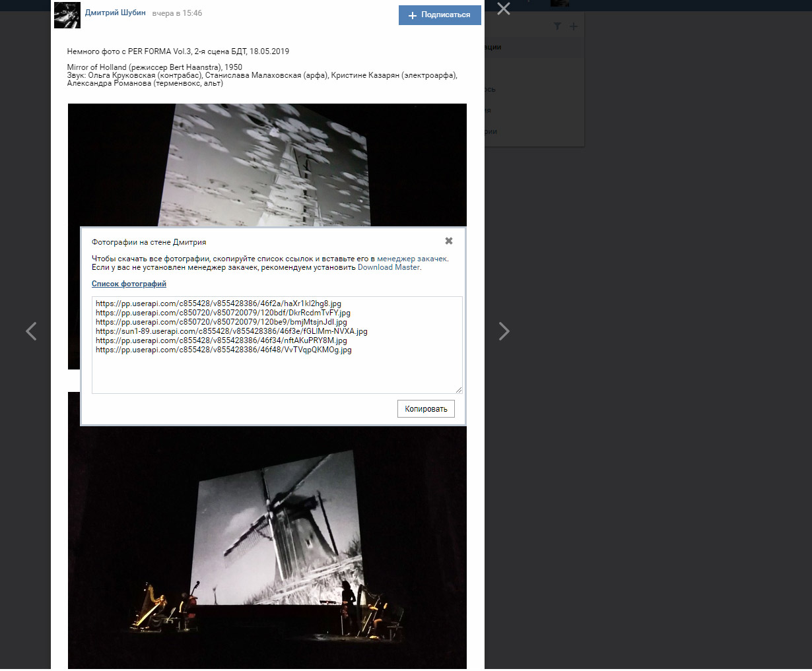812x671 pixels.
Task: Close the post overlay with large X
Action: click(504, 9)
